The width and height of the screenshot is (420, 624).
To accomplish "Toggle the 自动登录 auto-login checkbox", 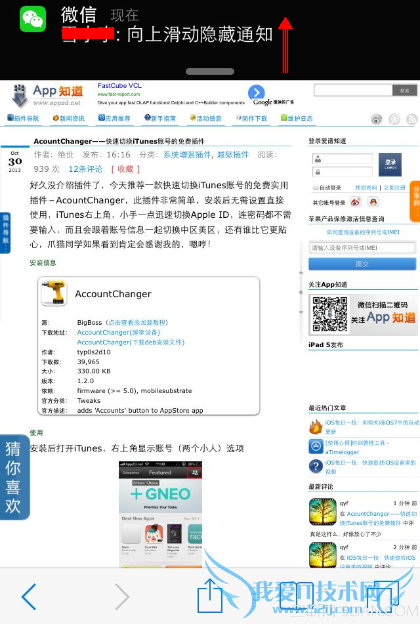I will (x=315, y=187).
